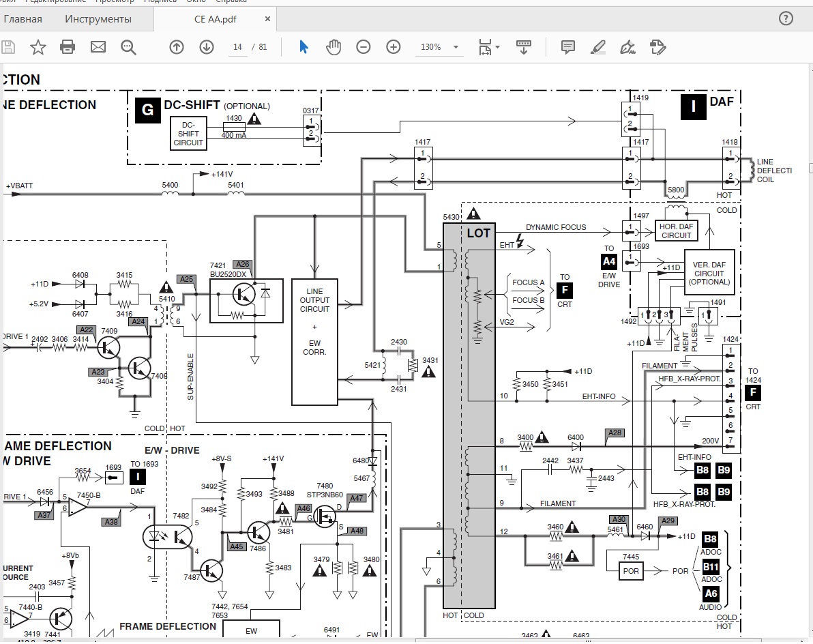Click the print icon in toolbar

point(68,47)
